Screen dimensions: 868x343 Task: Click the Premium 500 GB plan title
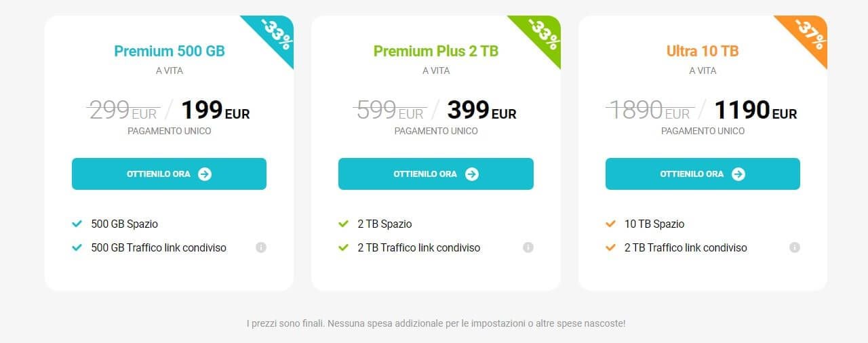click(170, 51)
